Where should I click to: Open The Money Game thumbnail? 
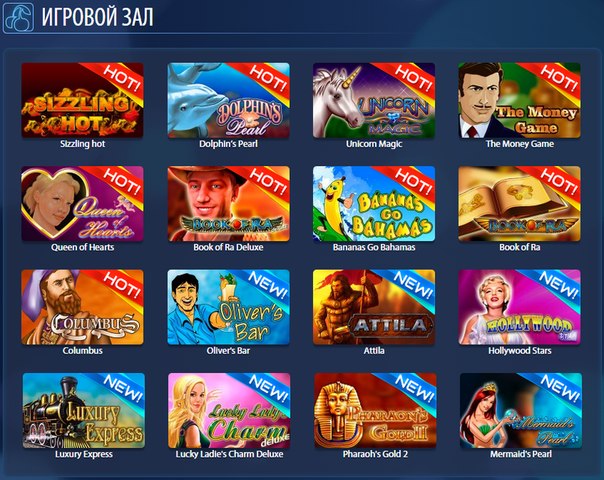tap(520, 100)
